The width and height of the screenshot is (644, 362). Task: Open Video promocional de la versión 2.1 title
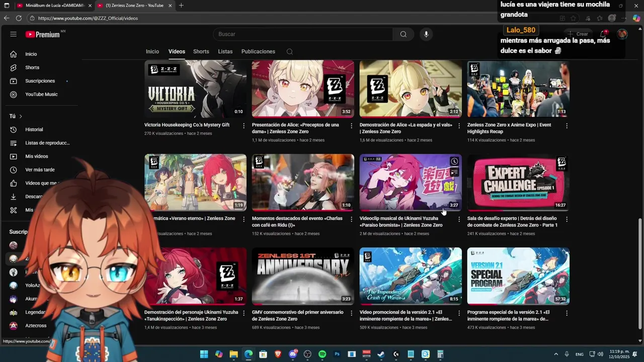pos(406,315)
